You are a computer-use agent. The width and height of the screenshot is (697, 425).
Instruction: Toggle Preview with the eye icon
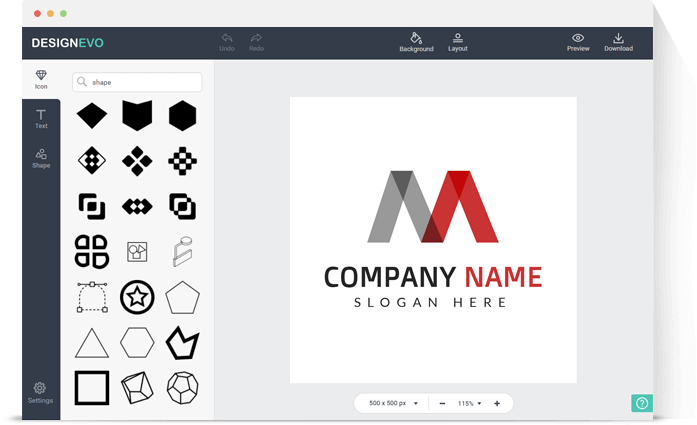pos(578,38)
